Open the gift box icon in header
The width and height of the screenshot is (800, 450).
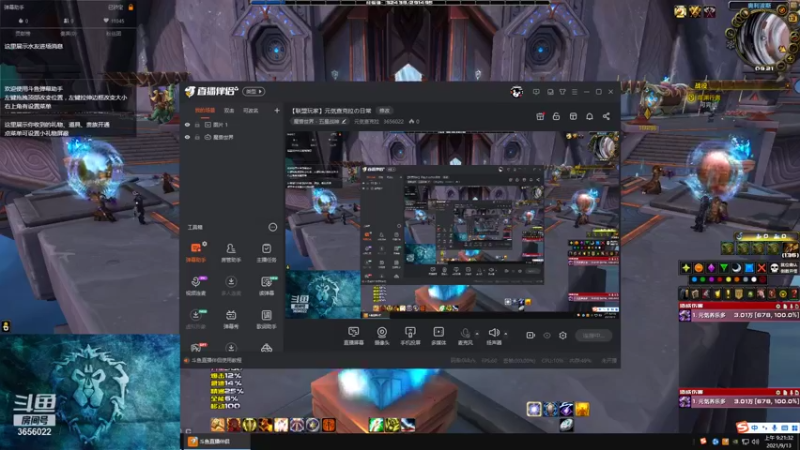coord(540,116)
